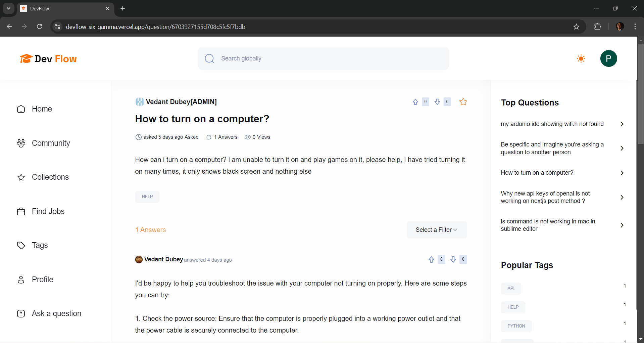
Task: Open browser extensions puzzle icon
Action: pyautogui.click(x=598, y=27)
